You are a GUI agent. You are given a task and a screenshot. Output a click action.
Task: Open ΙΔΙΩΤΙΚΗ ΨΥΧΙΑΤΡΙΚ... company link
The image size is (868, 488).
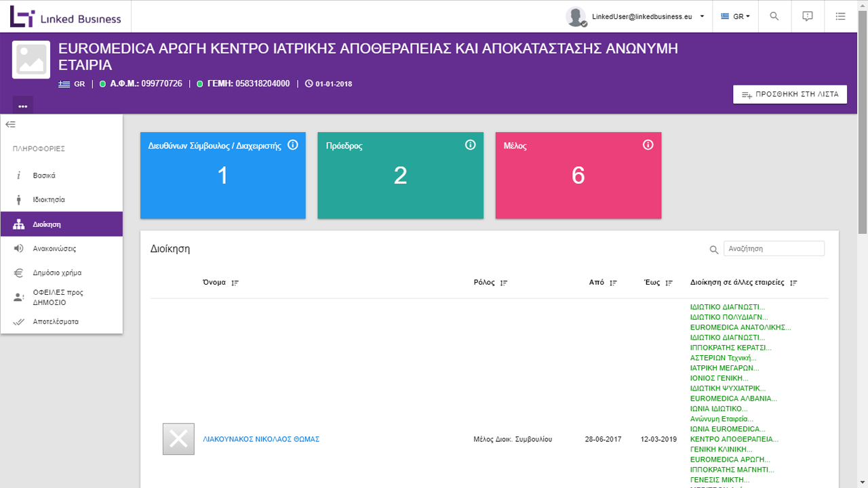click(x=728, y=388)
